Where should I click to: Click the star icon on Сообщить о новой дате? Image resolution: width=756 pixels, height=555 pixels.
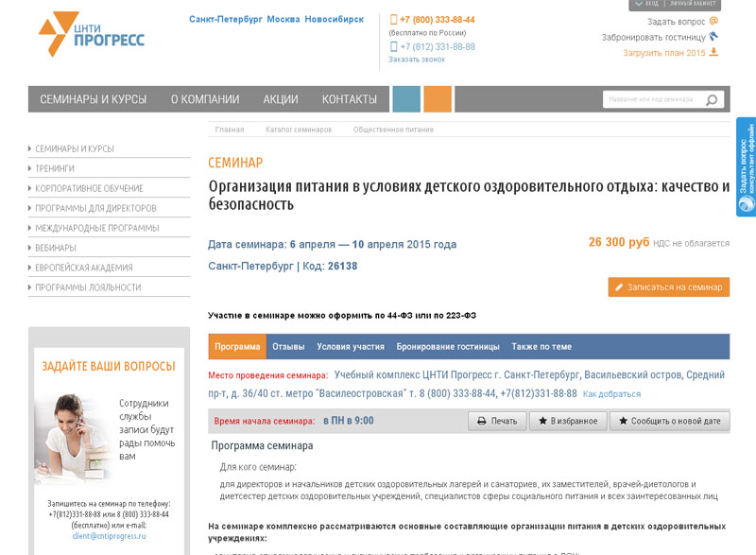point(624,421)
